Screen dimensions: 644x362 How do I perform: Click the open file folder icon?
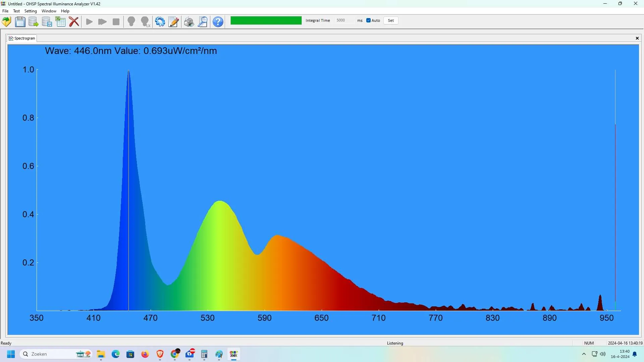6,22
